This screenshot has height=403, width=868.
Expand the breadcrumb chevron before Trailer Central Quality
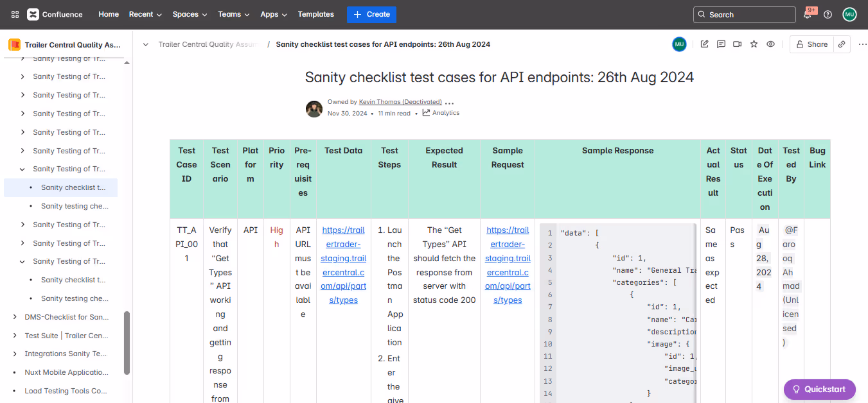coord(146,44)
